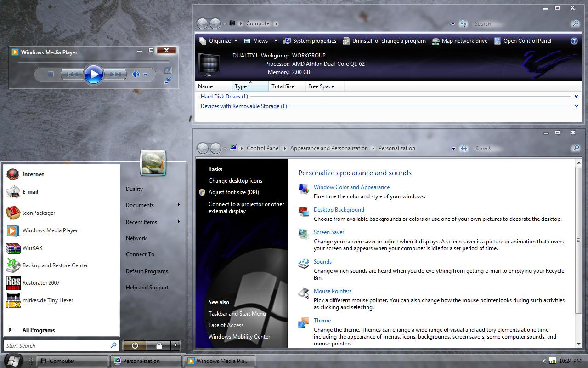The height and width of the screenshot is (368, 588).
Task: Click the Start menu lock button
Action: pyautogui.click(x=159, y=345)
